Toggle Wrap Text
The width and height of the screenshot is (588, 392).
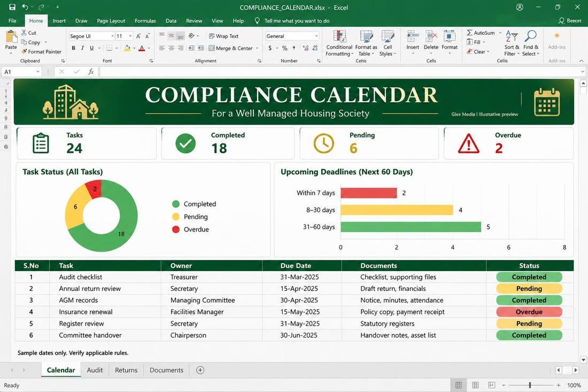(x=223, y=36)
